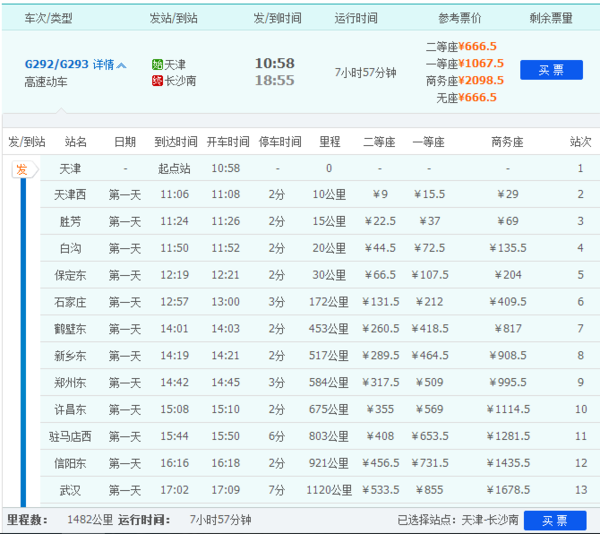Select the 石家庄 station name

tap(70, 302)
